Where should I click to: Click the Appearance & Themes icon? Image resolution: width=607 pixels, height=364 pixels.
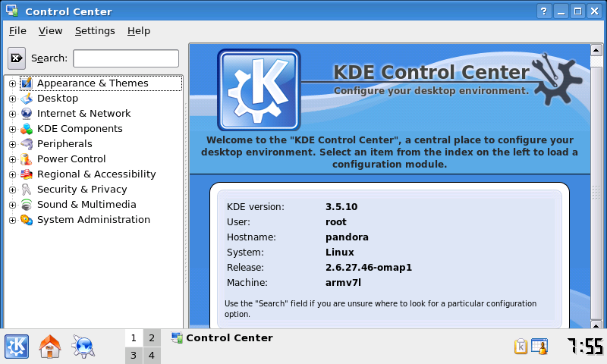click(27, 83)
